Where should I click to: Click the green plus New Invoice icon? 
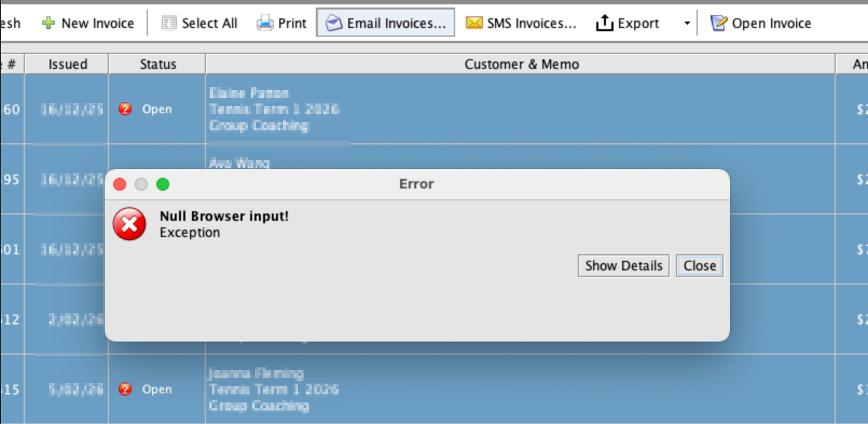point(49,23)
